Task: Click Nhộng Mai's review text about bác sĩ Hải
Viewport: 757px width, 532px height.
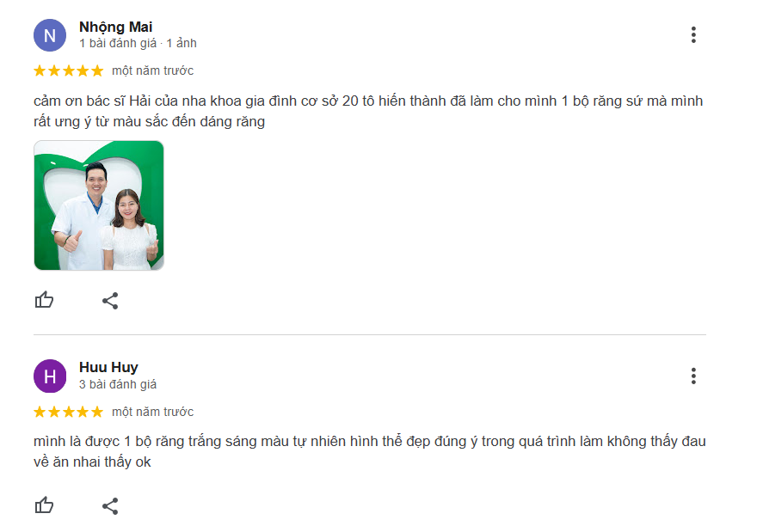Action: pyautogui.click(x=368, y=112)
